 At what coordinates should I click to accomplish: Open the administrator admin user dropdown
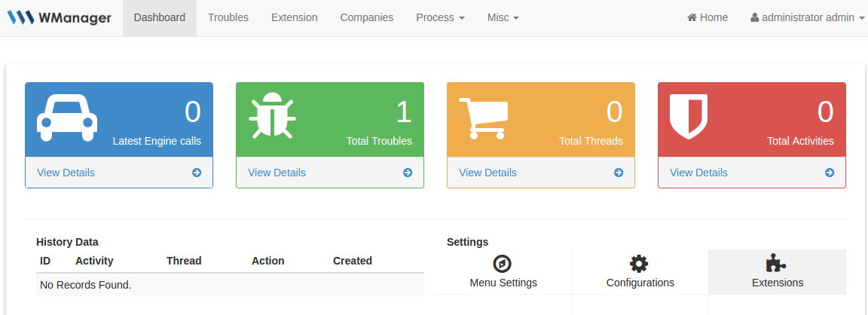click(807, 17)
